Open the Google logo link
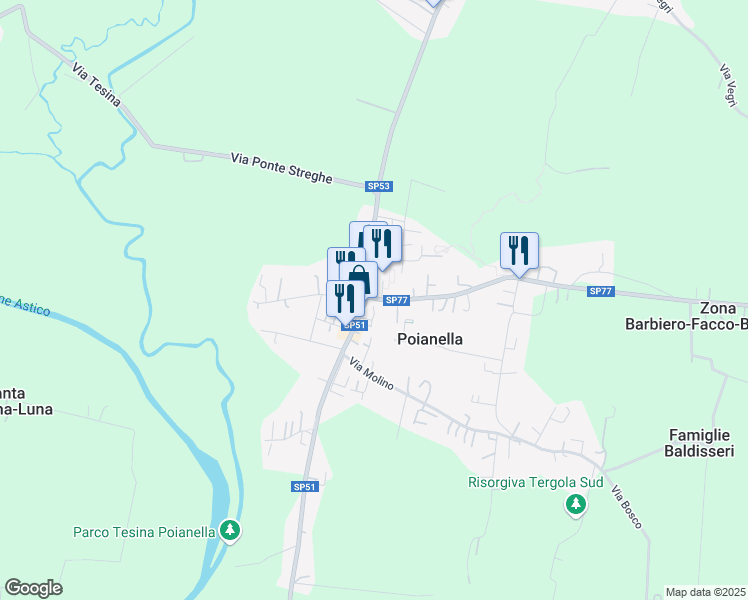The image size is (748, 600). coord(33,588)
